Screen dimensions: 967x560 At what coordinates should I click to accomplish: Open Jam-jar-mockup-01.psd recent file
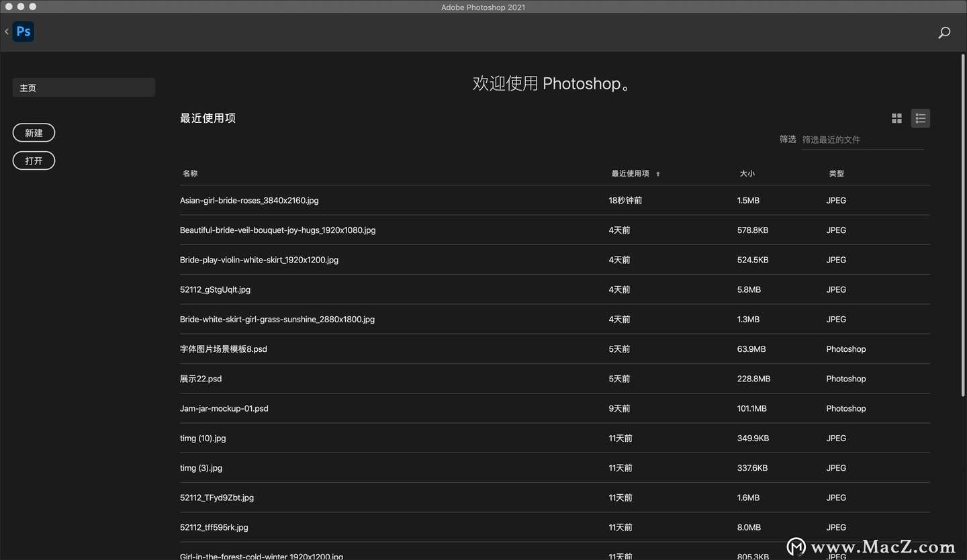click(x=555, y=408)
